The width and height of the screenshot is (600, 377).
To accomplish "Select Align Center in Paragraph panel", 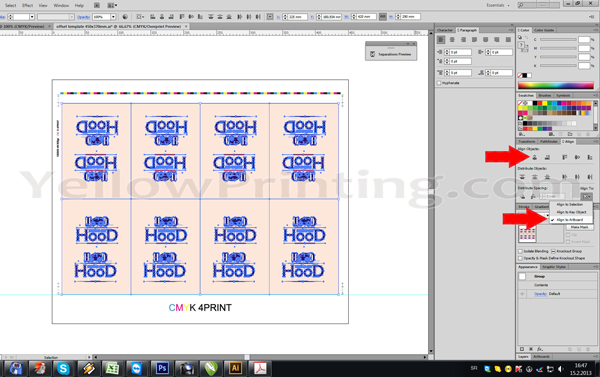I will coord(452,39).
